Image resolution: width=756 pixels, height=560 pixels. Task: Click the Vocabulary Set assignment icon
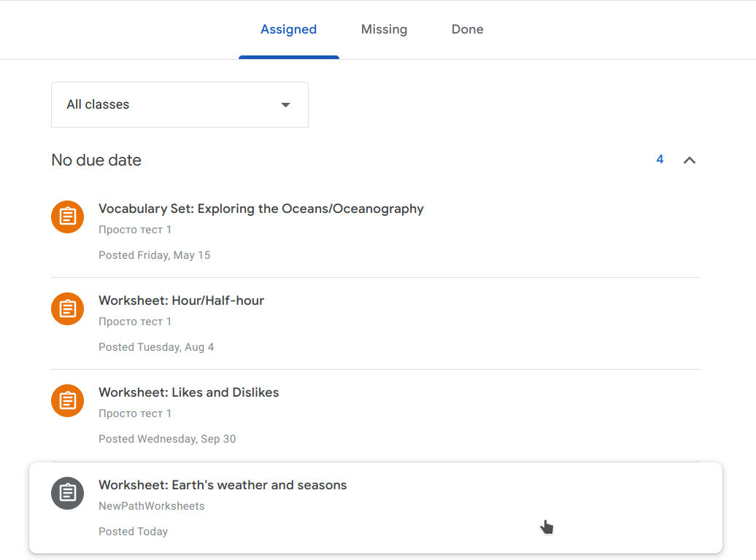tap(67, 217)
